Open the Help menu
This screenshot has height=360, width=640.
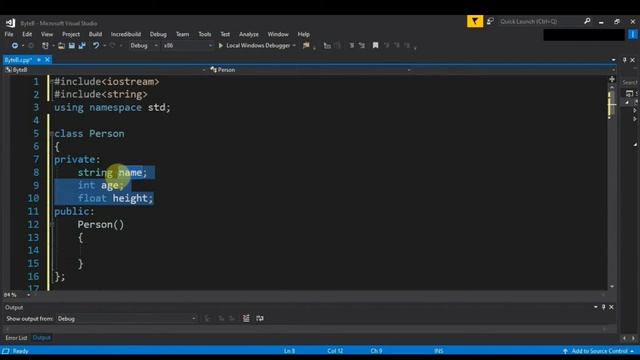click(x=303, y=34)
